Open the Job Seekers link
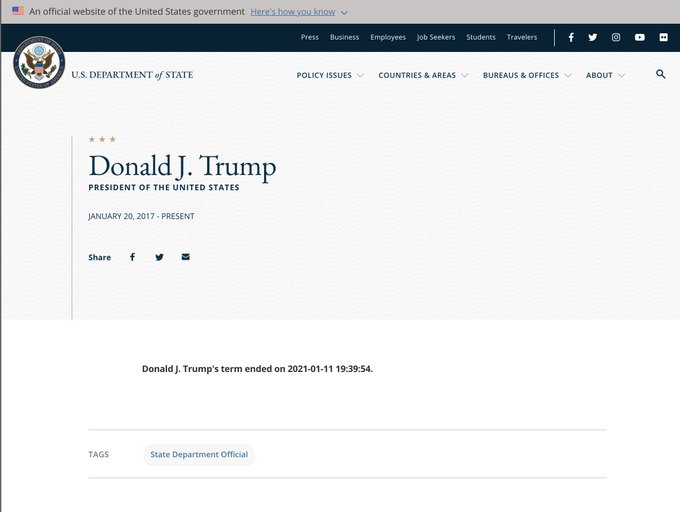Viewport: 680px width, 512px height. [x=436, y=37]
